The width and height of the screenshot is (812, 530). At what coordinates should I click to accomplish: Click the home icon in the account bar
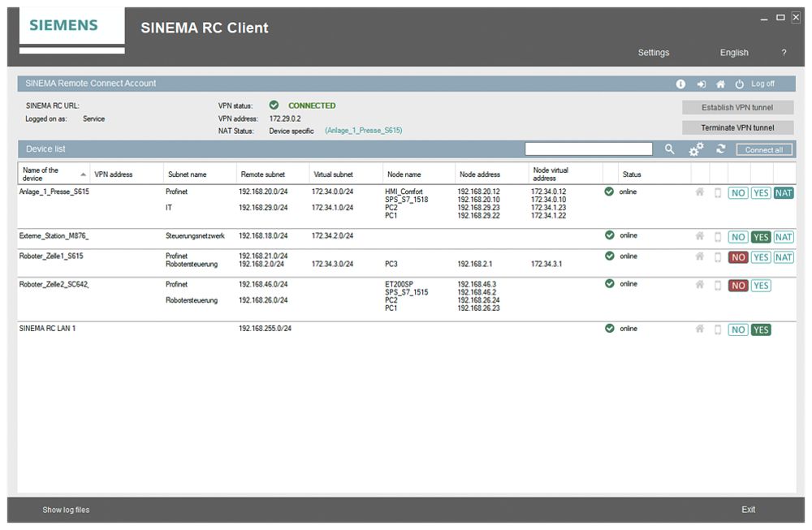(720, 84)
